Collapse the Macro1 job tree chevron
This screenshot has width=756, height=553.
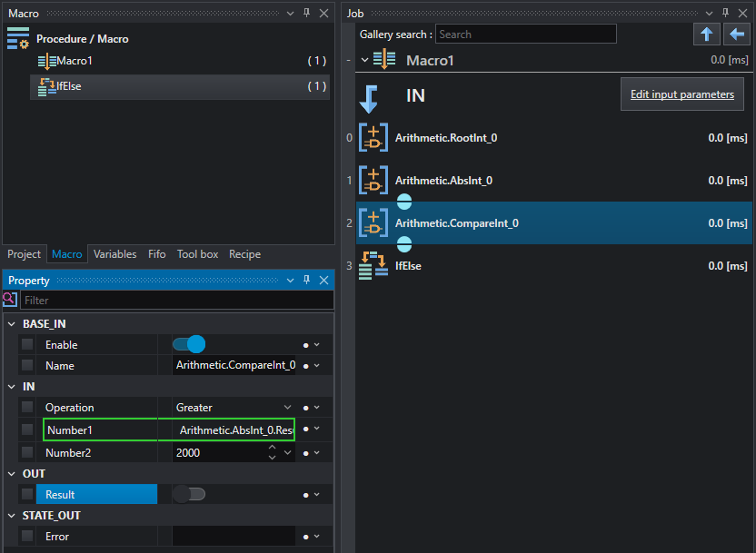tap(365, 60)
